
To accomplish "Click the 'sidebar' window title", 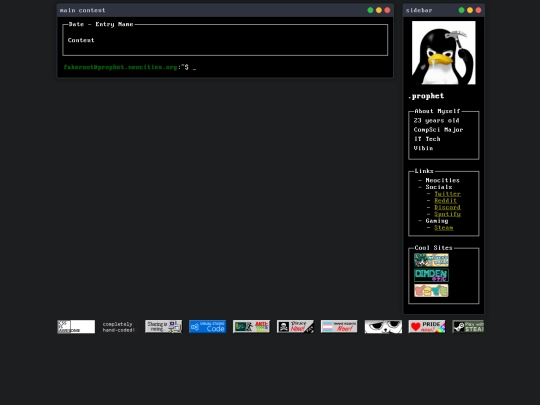I will (x=418, y=10).
